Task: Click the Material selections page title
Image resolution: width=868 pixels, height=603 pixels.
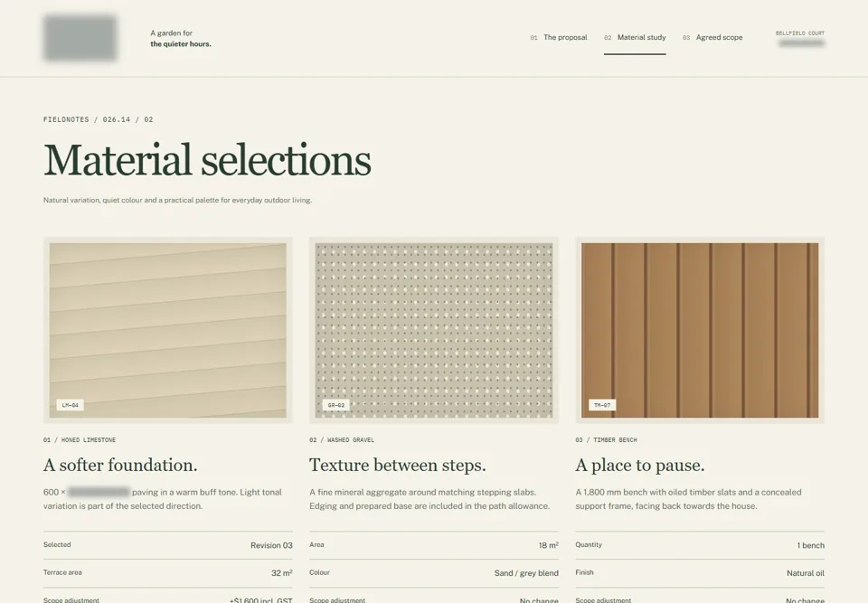Action: (x=208, y=160)
